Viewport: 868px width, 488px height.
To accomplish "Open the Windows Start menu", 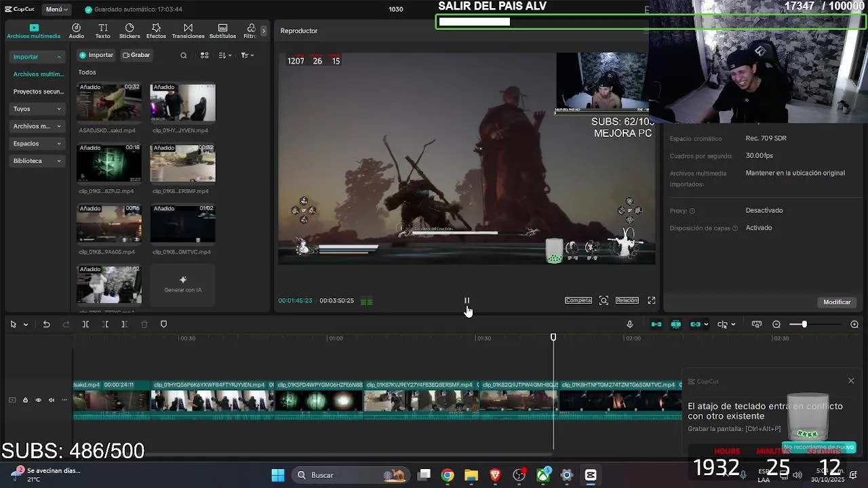I will (x=278, y=475).
